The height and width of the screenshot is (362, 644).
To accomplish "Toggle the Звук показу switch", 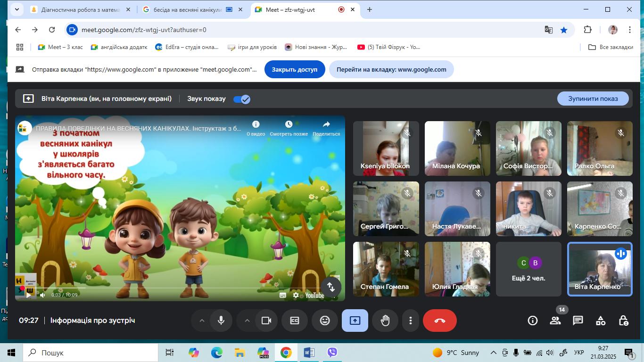I will coord(242,99).
